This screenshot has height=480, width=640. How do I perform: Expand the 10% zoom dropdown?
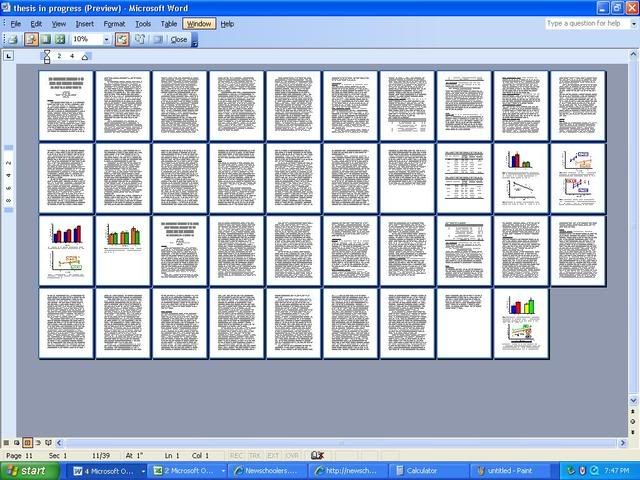click(107, 39)
